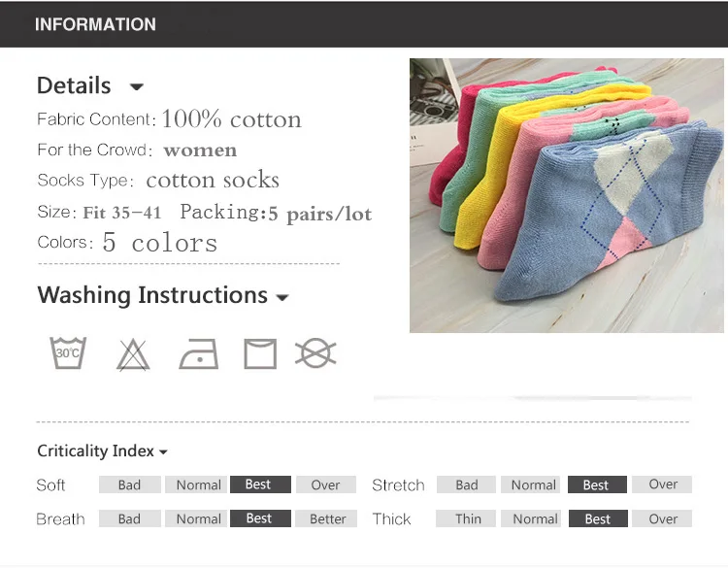The image size is (728, 568).
Task: Click the 'Fabric Content:' label
Action: click(x=96, y=119)
